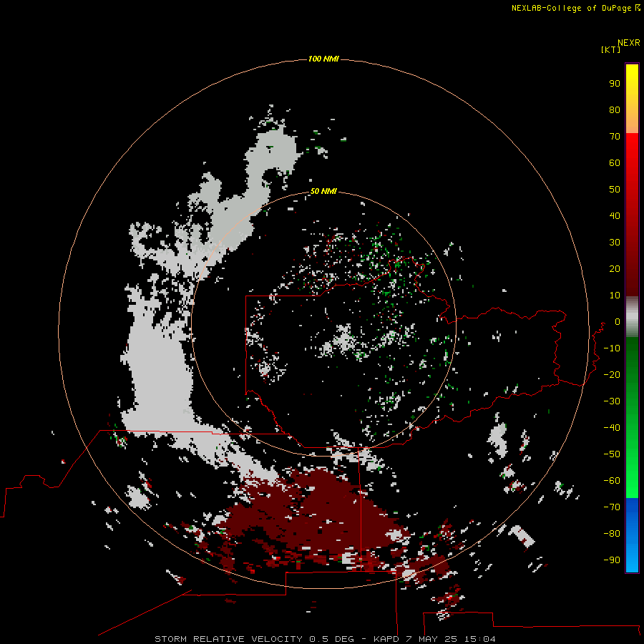
Task: Click the Storm Relative Velocity caption at bottom
Action: [x=325, y=639]
